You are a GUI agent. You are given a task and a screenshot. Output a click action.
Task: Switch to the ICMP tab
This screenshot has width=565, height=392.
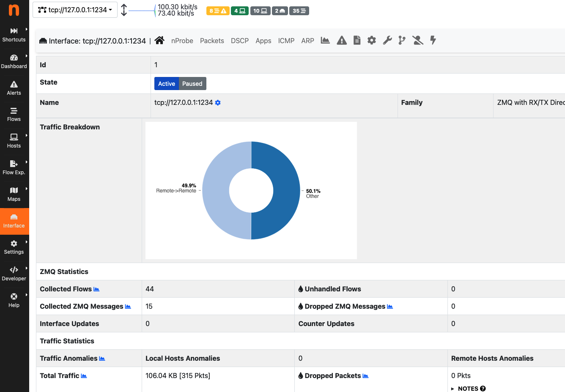click(286, 41)
